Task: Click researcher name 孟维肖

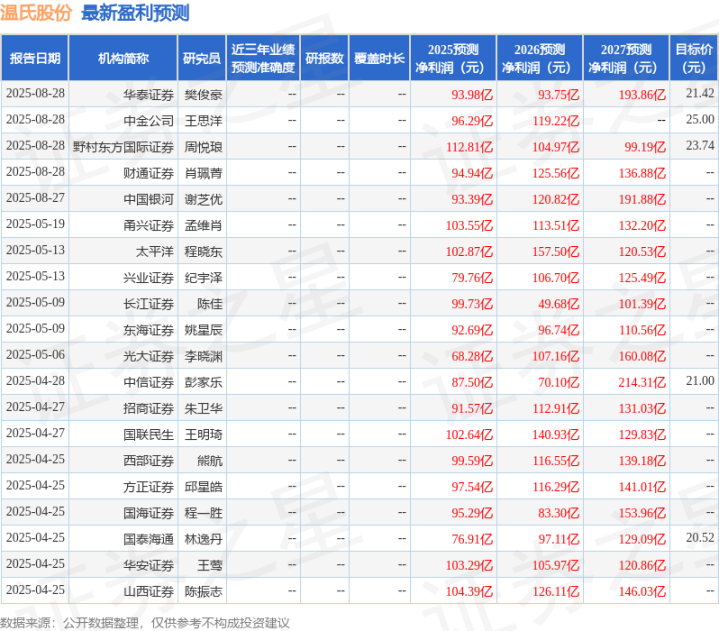Action: coord(203,226)
